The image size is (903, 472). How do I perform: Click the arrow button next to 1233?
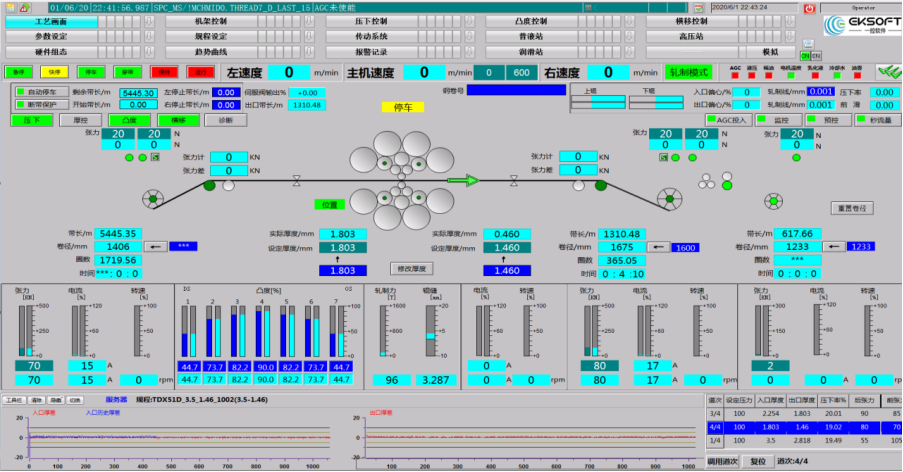[834, 246]
